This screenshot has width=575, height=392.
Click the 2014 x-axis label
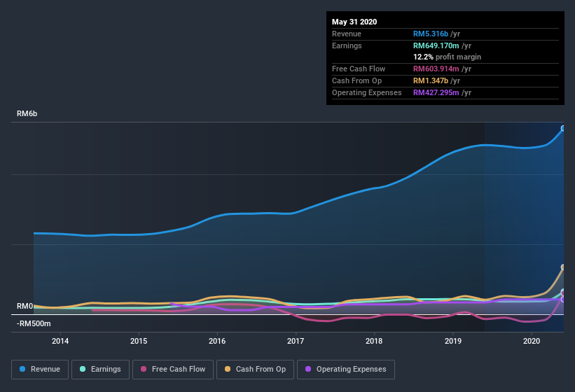pyautogui.click(x=60, y=341)
